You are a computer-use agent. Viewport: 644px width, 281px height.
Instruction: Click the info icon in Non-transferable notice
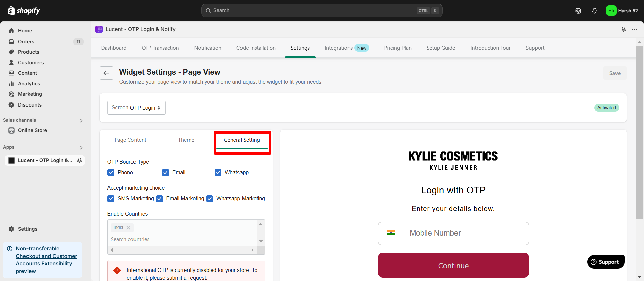tap(10, 249)
